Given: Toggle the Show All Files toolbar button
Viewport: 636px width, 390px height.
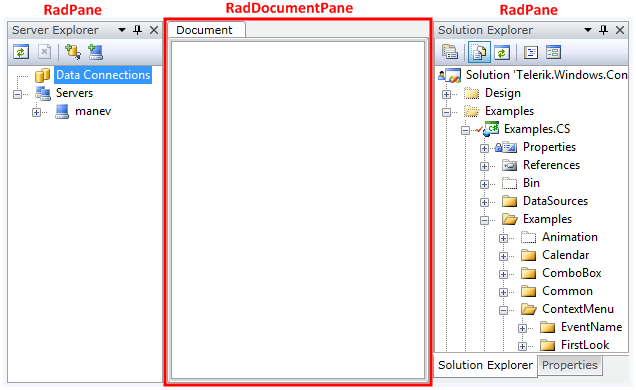Looking at the screenshot, I should pyautogui.click(x=479, y=52).
